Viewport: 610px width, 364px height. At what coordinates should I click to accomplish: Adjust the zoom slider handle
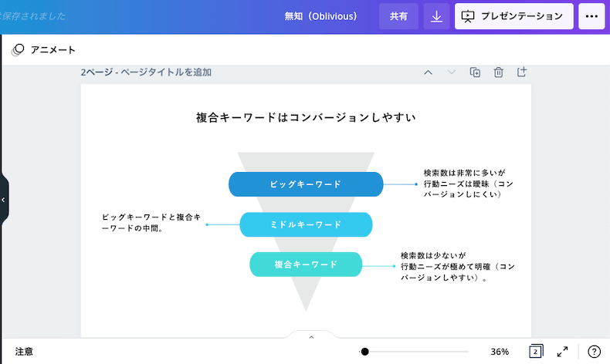tap(364, 352)
